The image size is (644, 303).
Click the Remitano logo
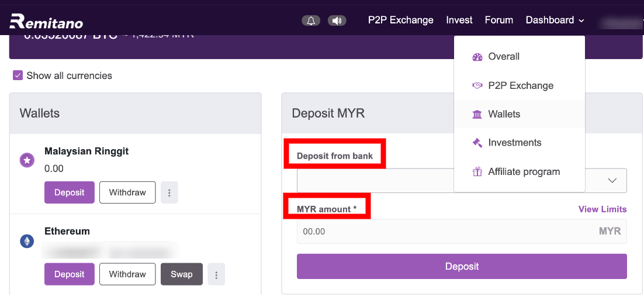[46, 20]
